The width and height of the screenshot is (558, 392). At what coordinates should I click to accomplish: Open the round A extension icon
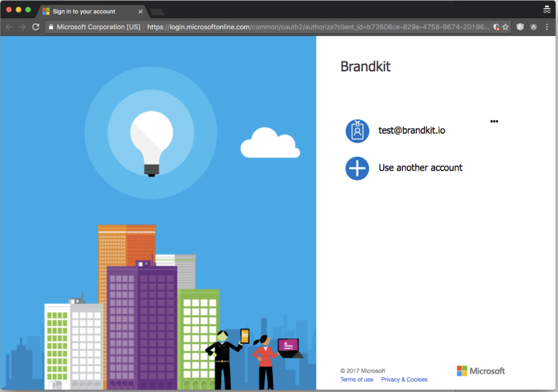[x=534, y=27]
